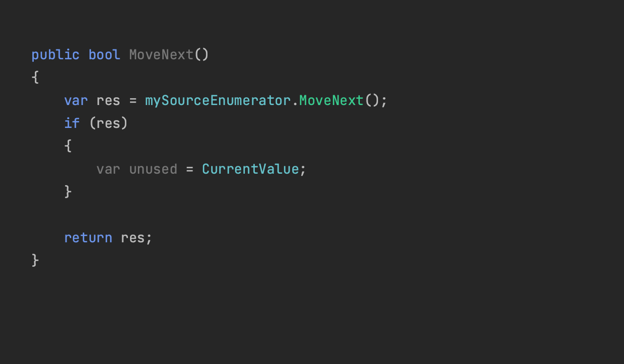Click the mySourceEnumerator field reference
The width and height of the screenshot is (624, 364).
[217, 100]
